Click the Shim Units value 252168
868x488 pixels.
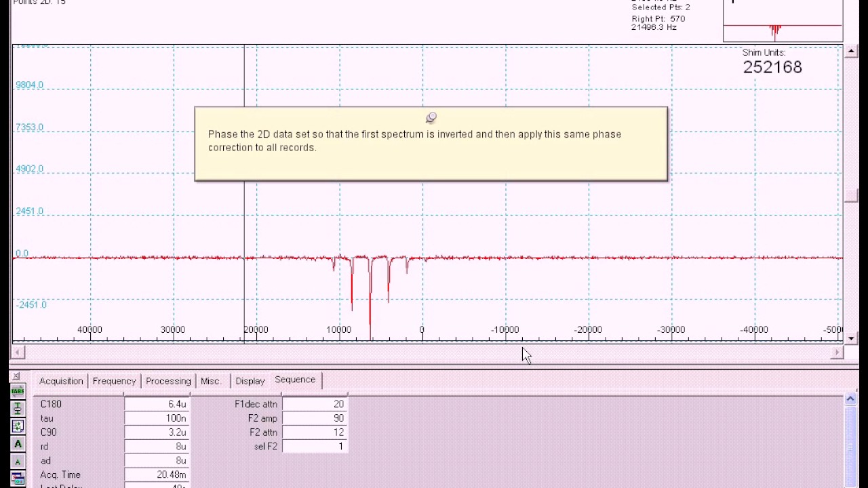[x=772, y=67]
